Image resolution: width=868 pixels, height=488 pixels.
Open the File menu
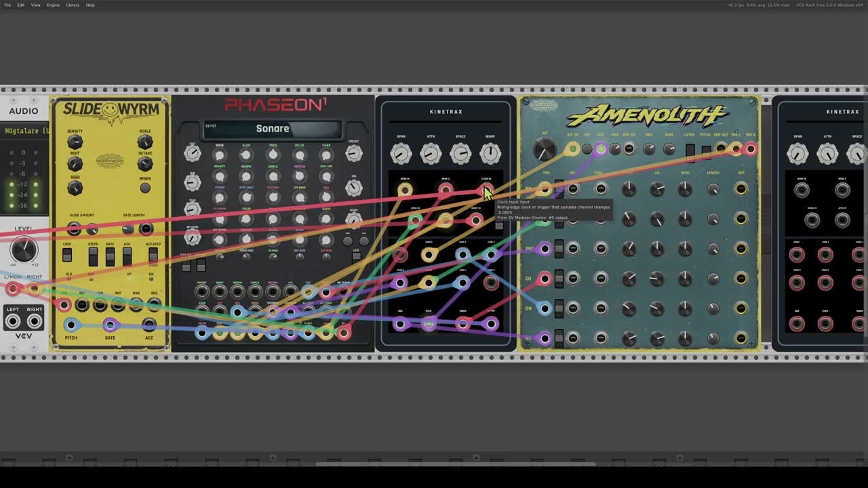tap(7, 5)
